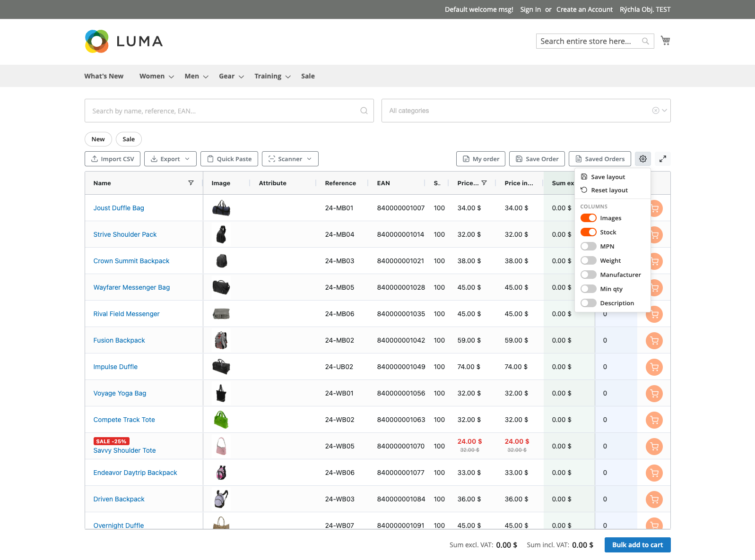Clear the All categories selection icon

(655, 111)
